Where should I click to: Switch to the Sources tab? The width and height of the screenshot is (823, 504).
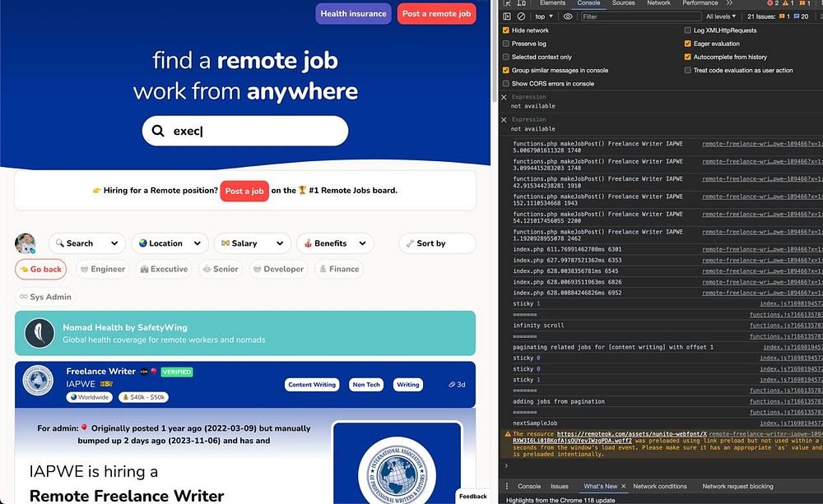click(624, 3)
